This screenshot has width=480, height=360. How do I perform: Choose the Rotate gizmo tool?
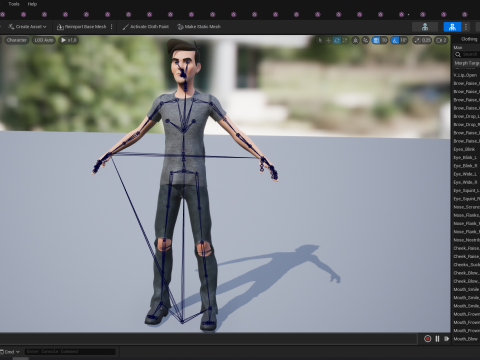[337, 40]
